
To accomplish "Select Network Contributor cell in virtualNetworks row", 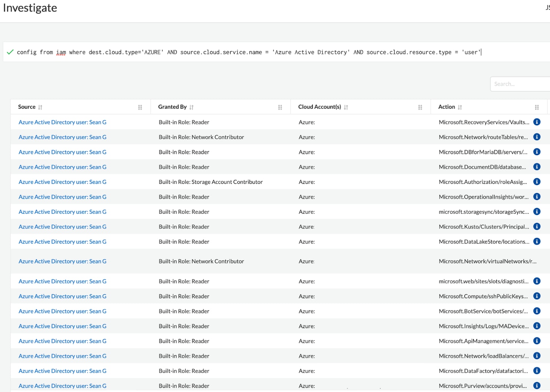I will tap(201, 261).
